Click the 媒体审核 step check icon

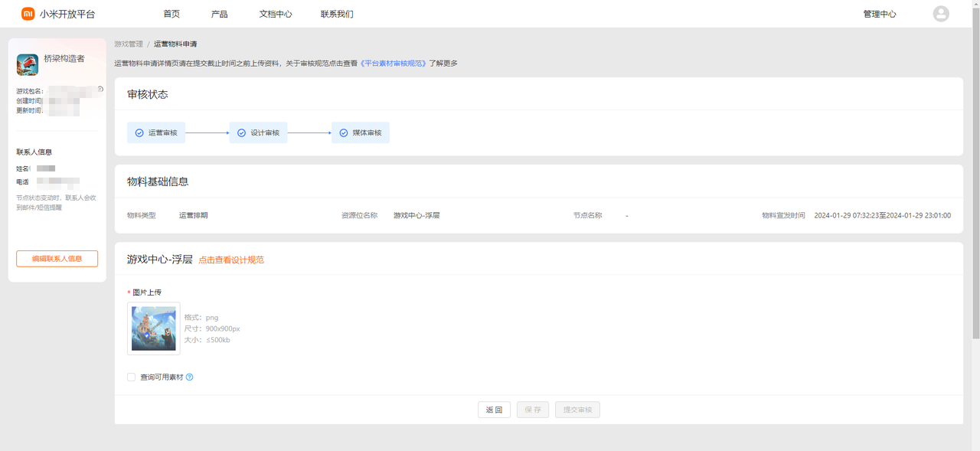tap(344, 133)
